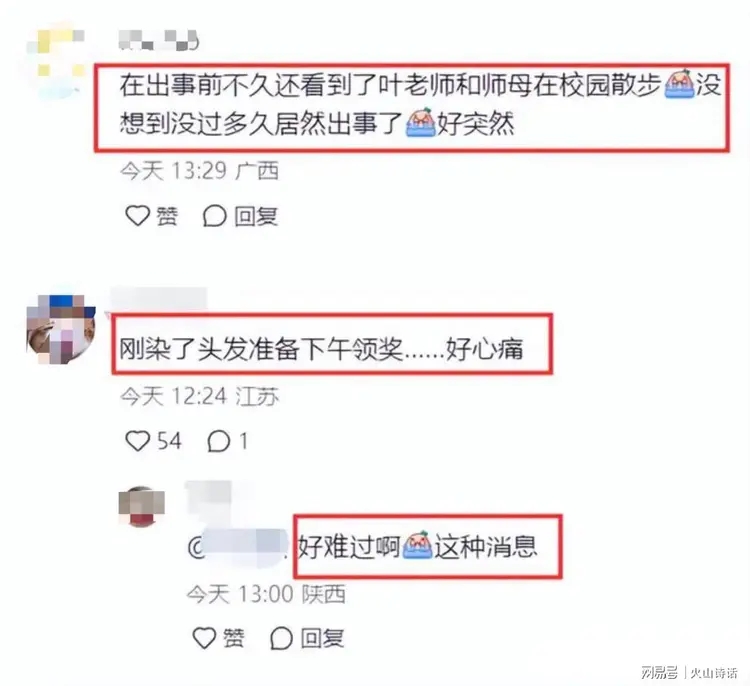The height and width of the screenshot is (686, 750).
Task: Select the comment 刚染了头发准备下午领奖
Action: tap(321, 349)
